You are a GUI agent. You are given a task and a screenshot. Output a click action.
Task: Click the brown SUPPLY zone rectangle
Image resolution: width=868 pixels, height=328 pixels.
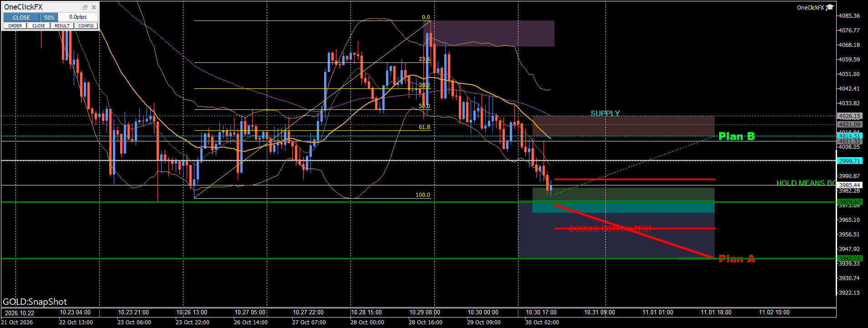[624, 126]
